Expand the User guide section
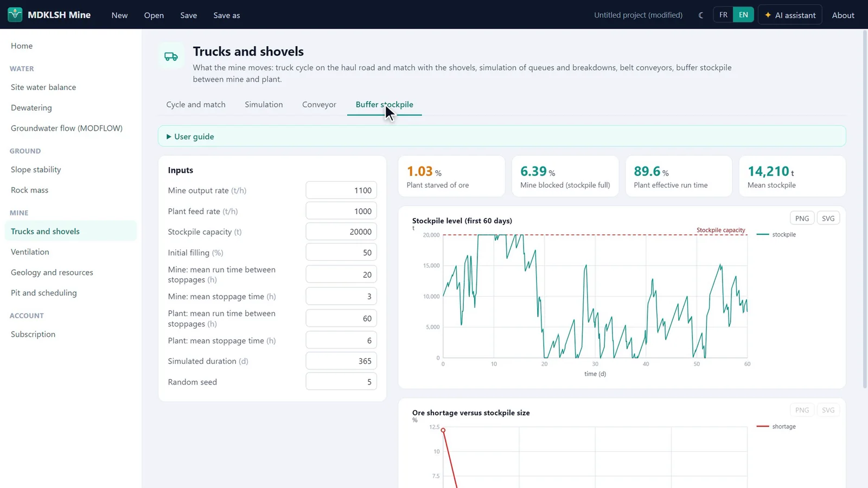The image size is (868, 488). coord(502,136)
